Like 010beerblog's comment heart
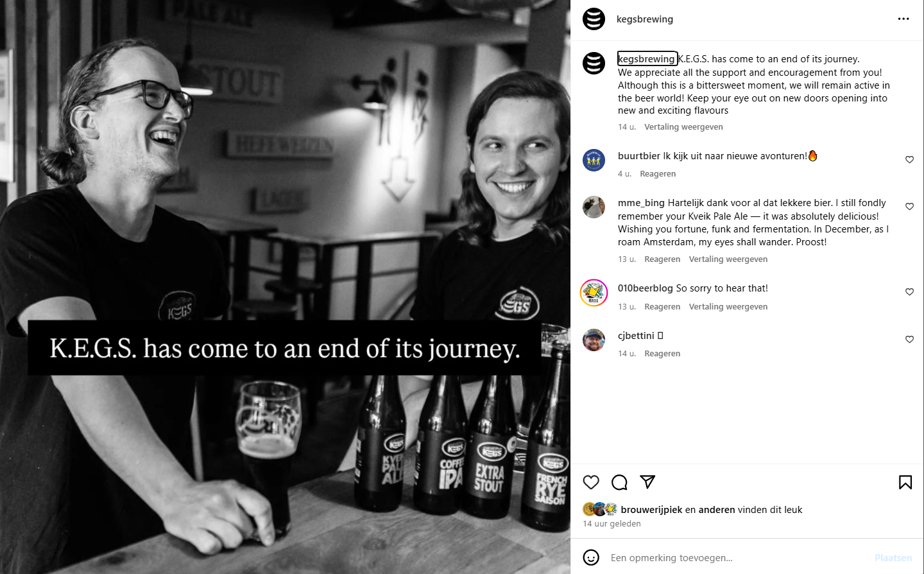924x574 pixels. [x=909, y=291]
